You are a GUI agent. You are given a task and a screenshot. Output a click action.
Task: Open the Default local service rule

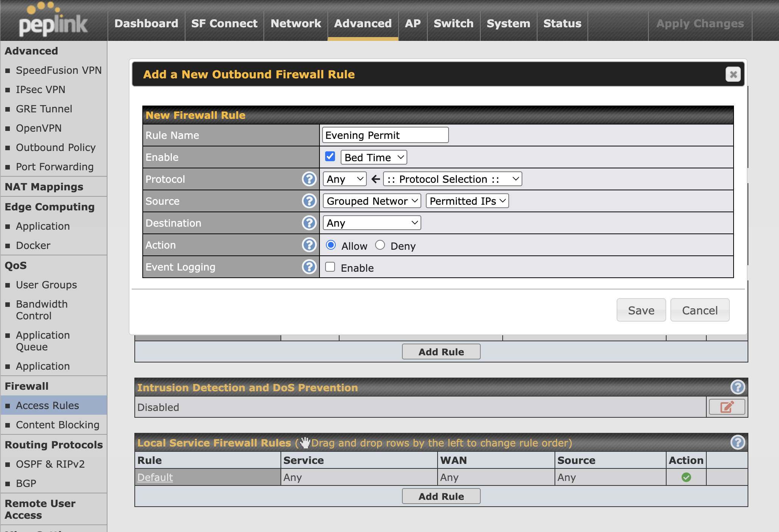[155, 477]
